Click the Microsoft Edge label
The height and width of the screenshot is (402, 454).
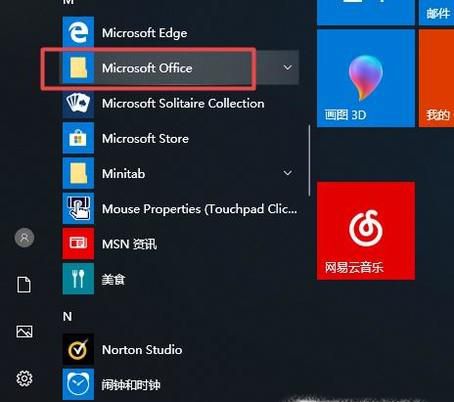coord(144,33)
